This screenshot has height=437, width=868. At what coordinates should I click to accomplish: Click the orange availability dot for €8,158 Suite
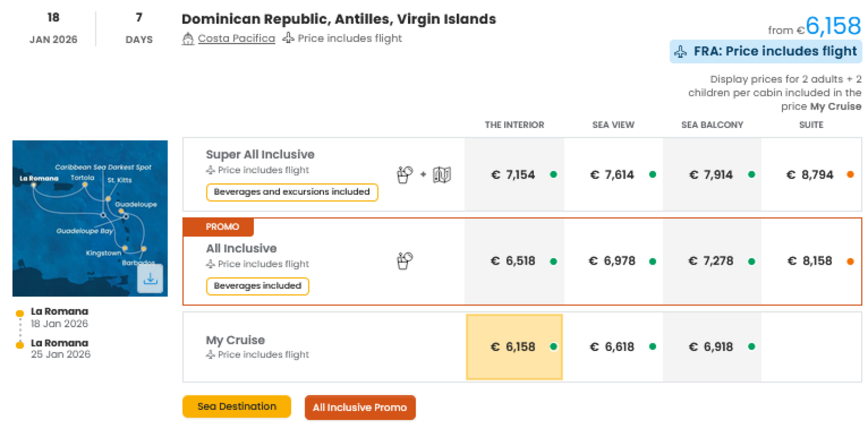[x=850, y=262]
